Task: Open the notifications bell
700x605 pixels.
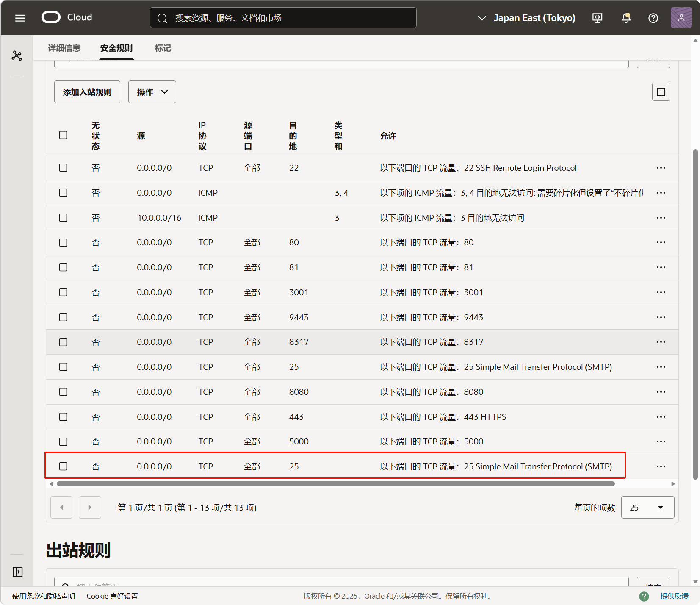Action: (x=626, y=18)
